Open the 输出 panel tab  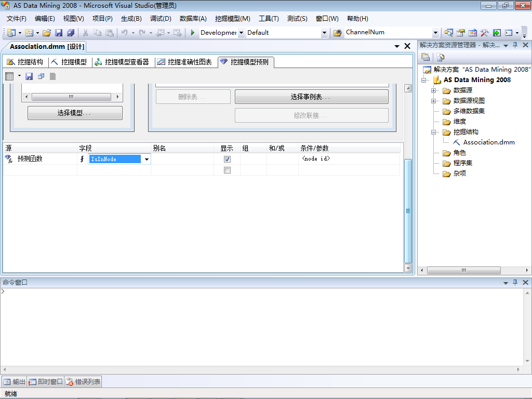(x=15, y=382)
